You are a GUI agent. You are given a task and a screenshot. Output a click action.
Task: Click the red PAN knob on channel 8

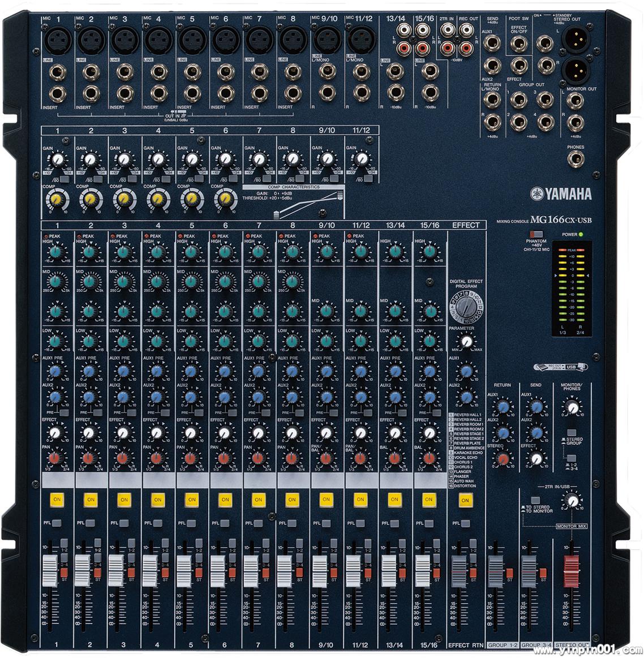292,458
